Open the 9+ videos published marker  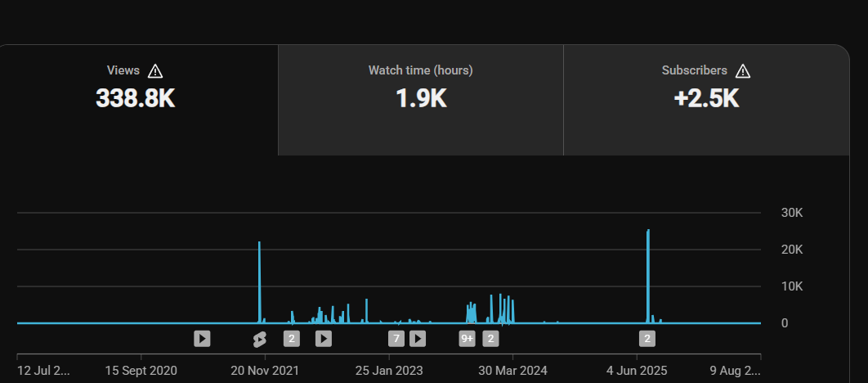click(468, 338)
